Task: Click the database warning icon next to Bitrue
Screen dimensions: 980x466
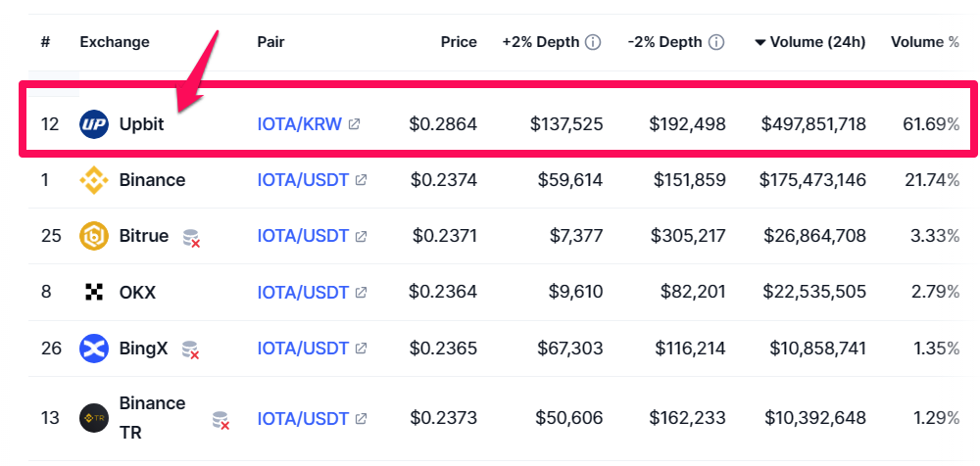Action: click(191, 237)
